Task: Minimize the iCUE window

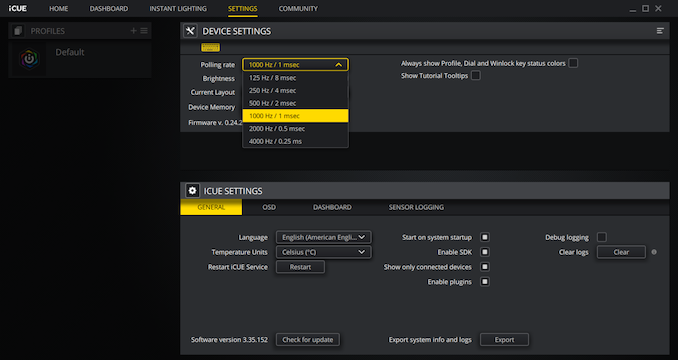Action: [x=633, y=9]
